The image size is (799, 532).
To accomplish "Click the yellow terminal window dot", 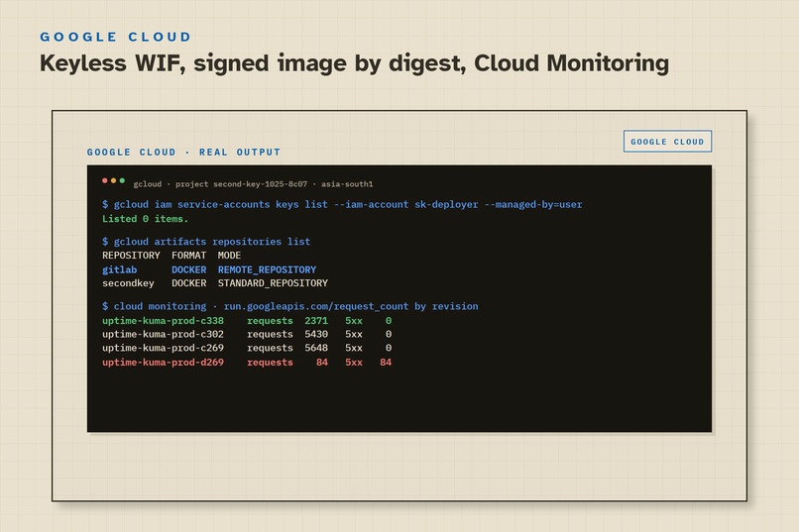I will [x=114, y=180].
